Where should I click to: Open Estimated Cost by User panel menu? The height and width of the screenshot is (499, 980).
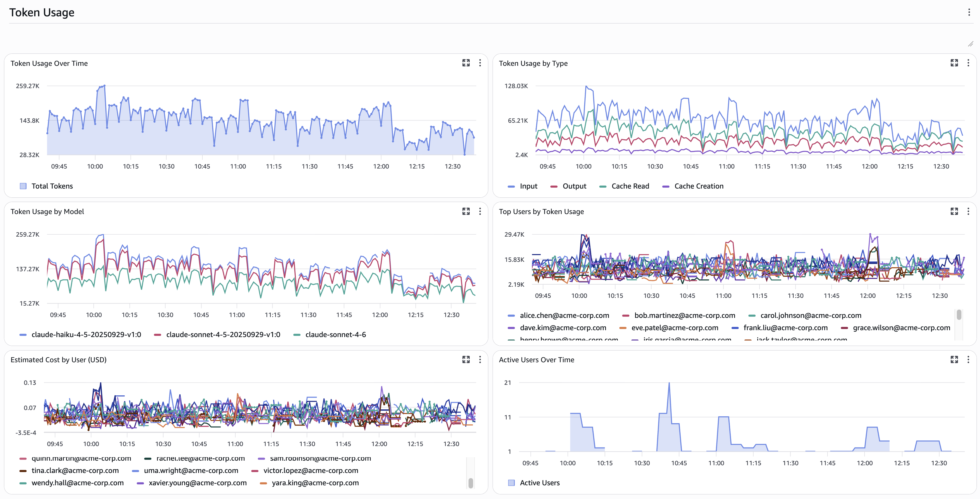point(480,359)
